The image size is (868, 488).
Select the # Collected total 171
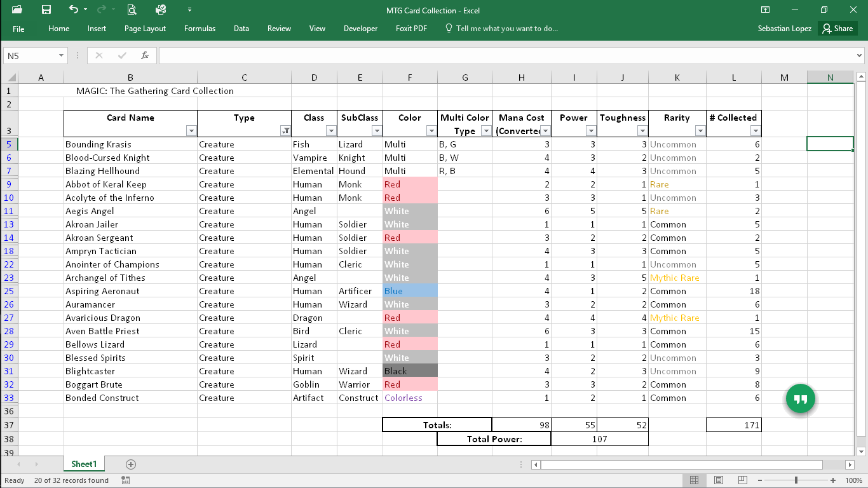coord(734,425)
